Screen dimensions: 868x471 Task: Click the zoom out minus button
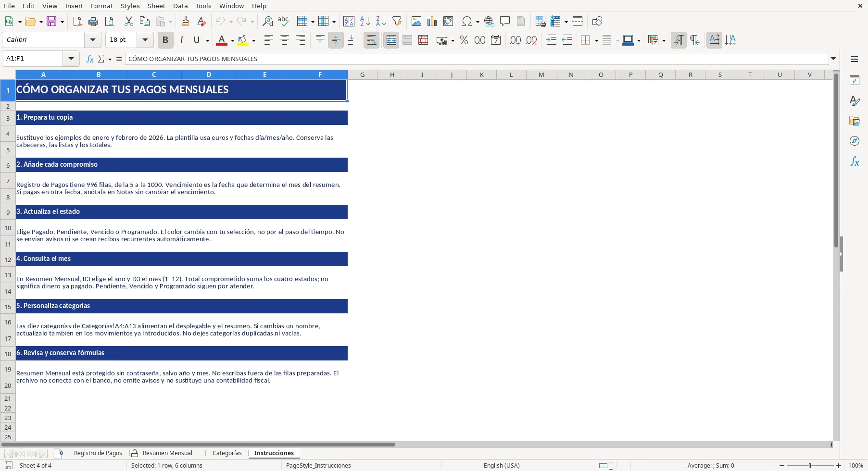tap(782, 466)
